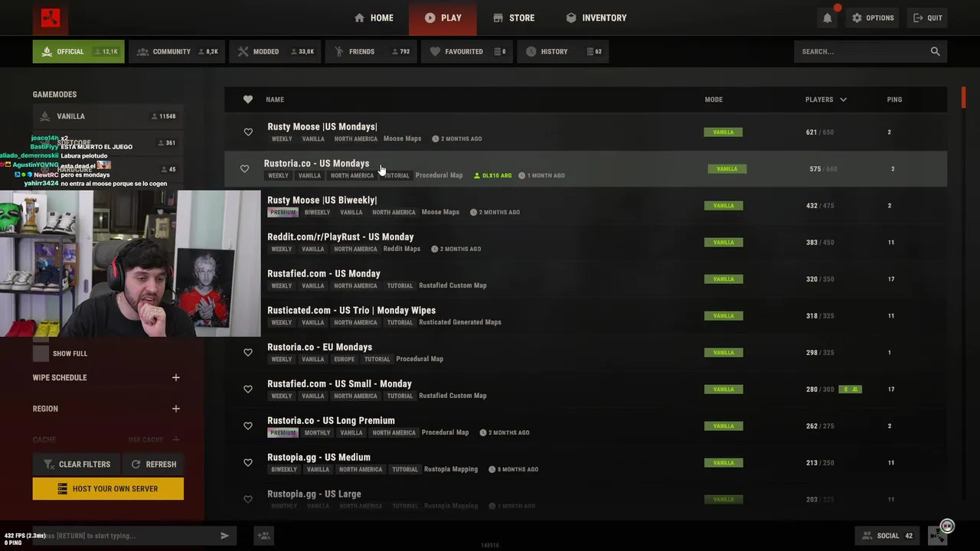Favourite Rustopia.gg - US Medium server
The height and width of the screenshot is (551, 980).
coord(247,463)
